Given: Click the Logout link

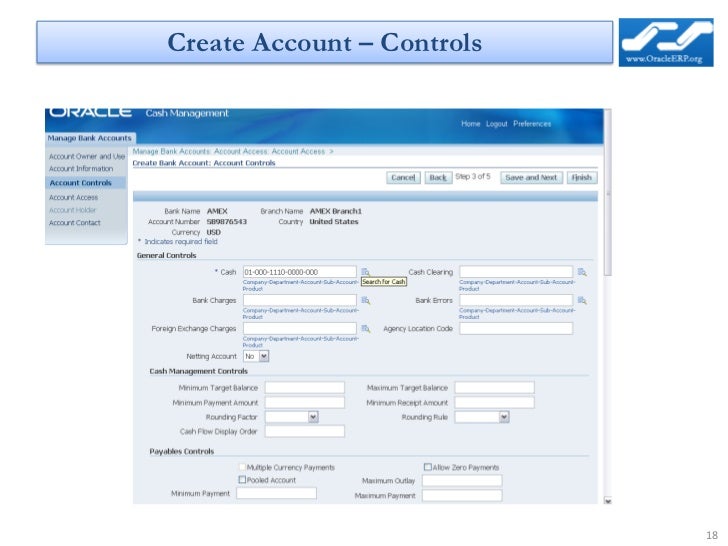Looking at the screenshot, I should tap(496, 124).
